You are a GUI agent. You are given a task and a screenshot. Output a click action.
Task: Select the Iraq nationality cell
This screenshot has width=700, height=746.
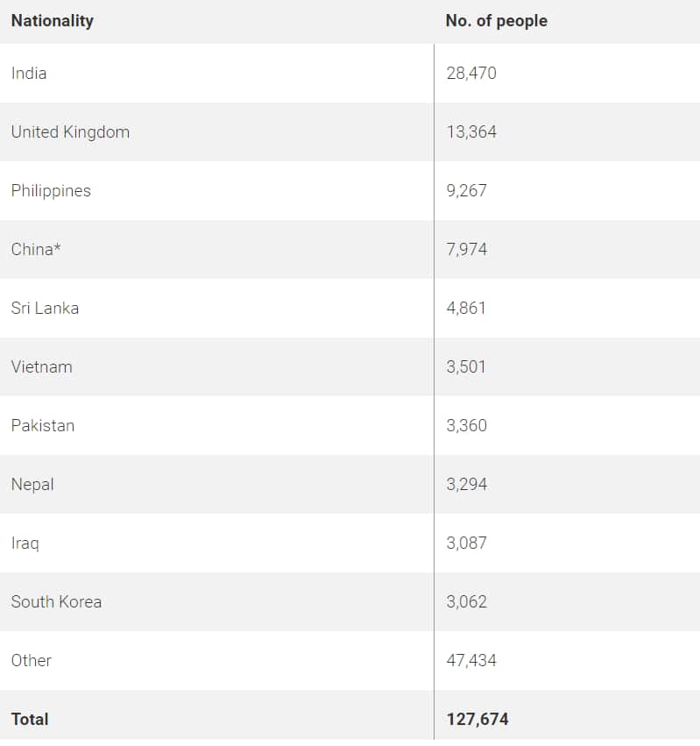(x=25, y=544)
